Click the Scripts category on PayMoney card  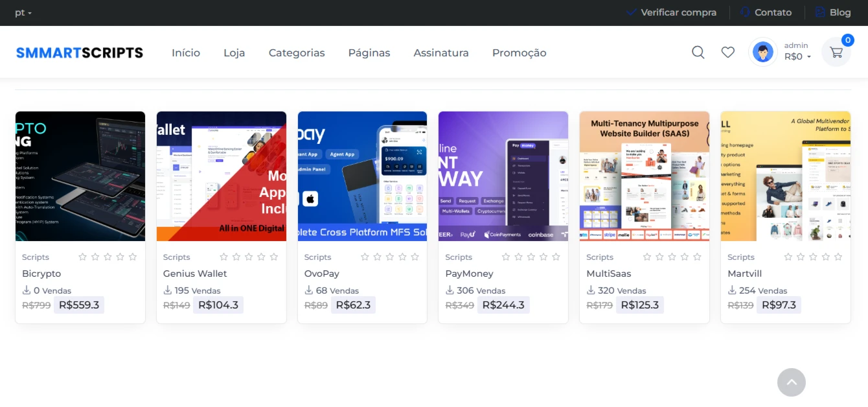tap(459, 257)
